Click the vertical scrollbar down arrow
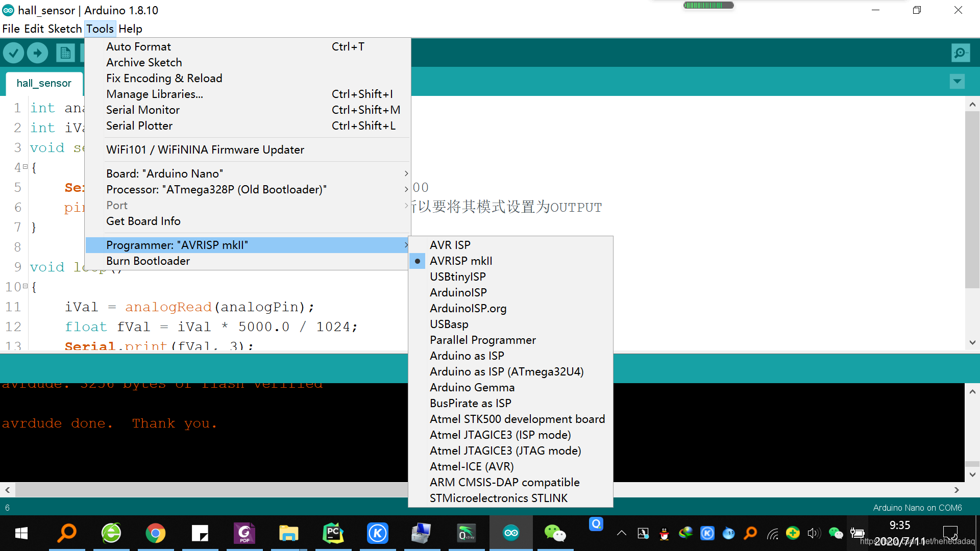980x551 pixels. pyautogui.click(x=973, y=343)
